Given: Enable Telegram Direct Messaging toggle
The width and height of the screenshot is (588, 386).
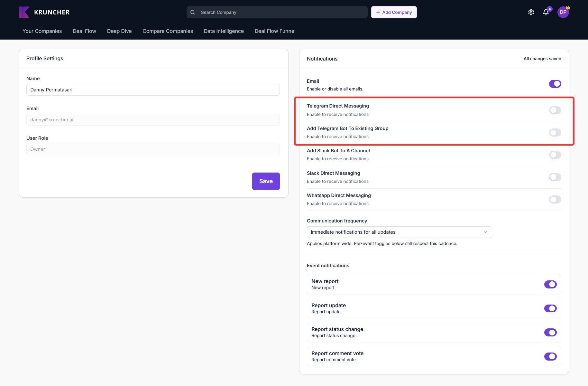Looking at the screenshot, I should pyautogui.click(x=555, y=110).
